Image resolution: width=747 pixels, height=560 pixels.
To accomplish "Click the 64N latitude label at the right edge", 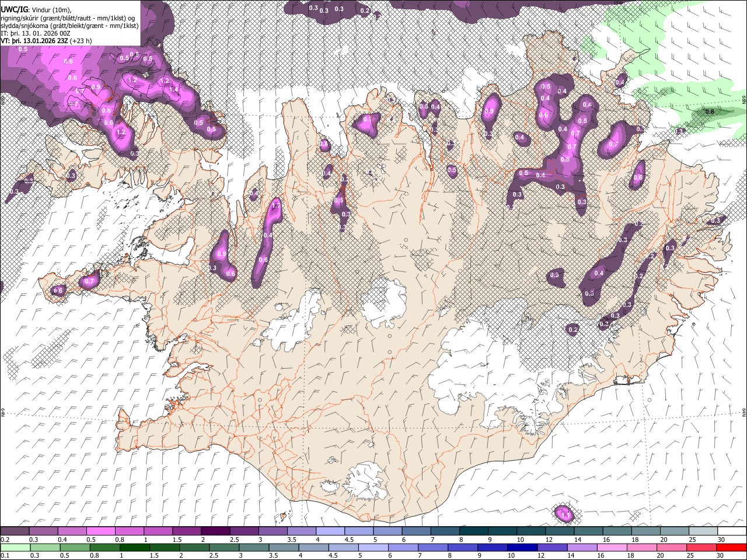I will coord(744,412).
